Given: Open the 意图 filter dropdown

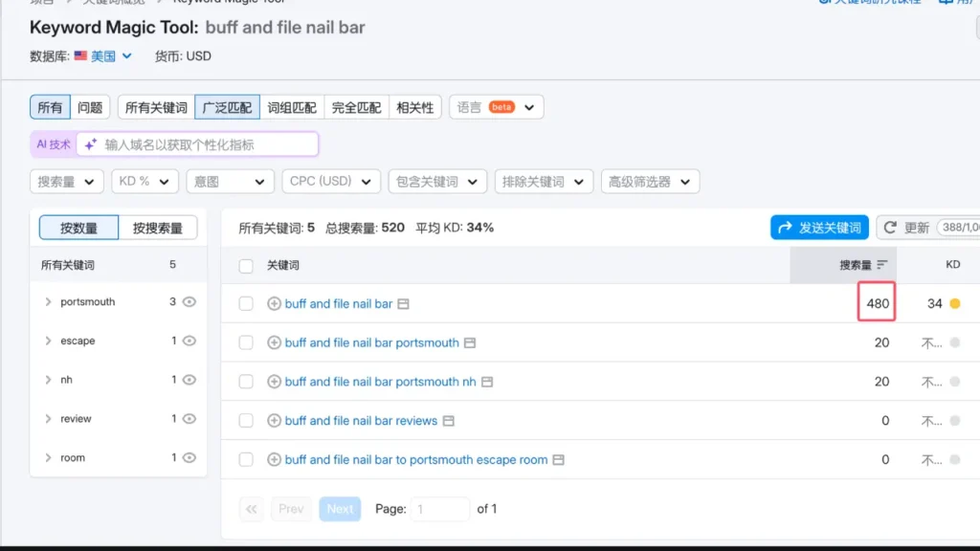Looking at the screenshot, I should coord(230,182).
